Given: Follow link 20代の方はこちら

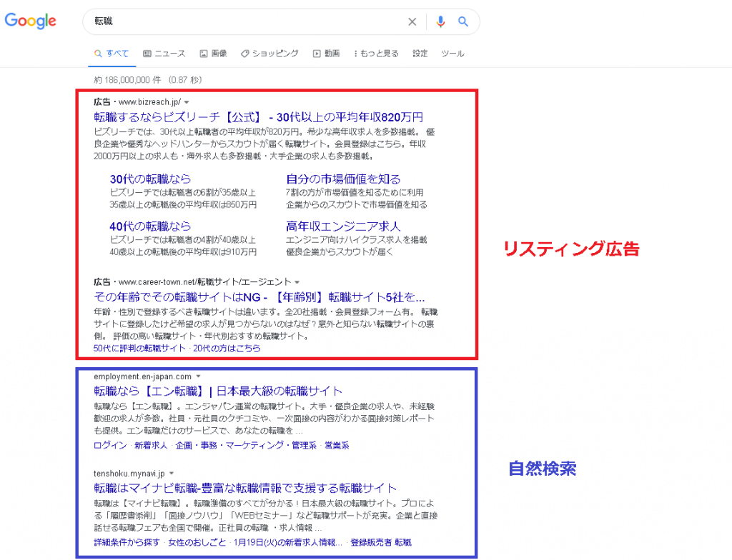Looking at the screenshot, I should click(x=227, y=348).
